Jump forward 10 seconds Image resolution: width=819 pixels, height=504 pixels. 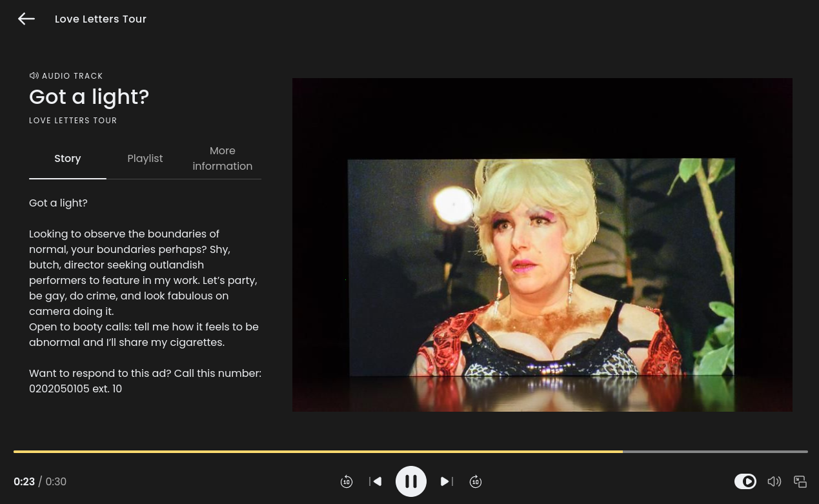[x=476, y=481]
